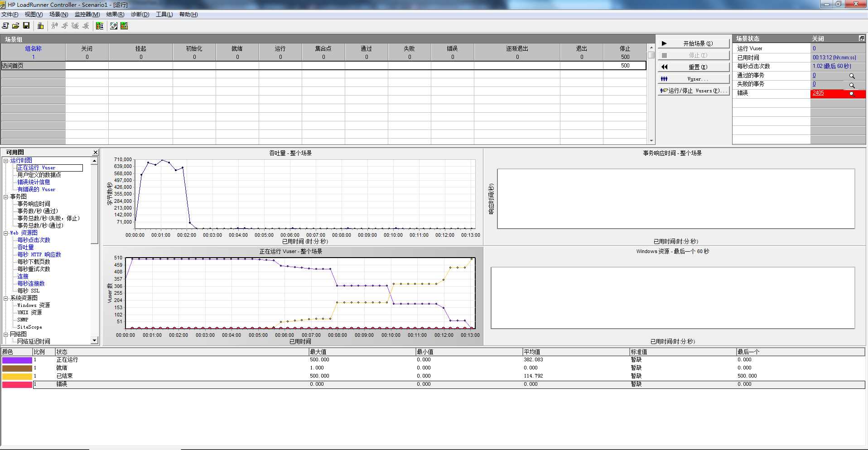Close the 可用图 tree panel
This screenshot has height=450, width=868.
coord(96,153)
